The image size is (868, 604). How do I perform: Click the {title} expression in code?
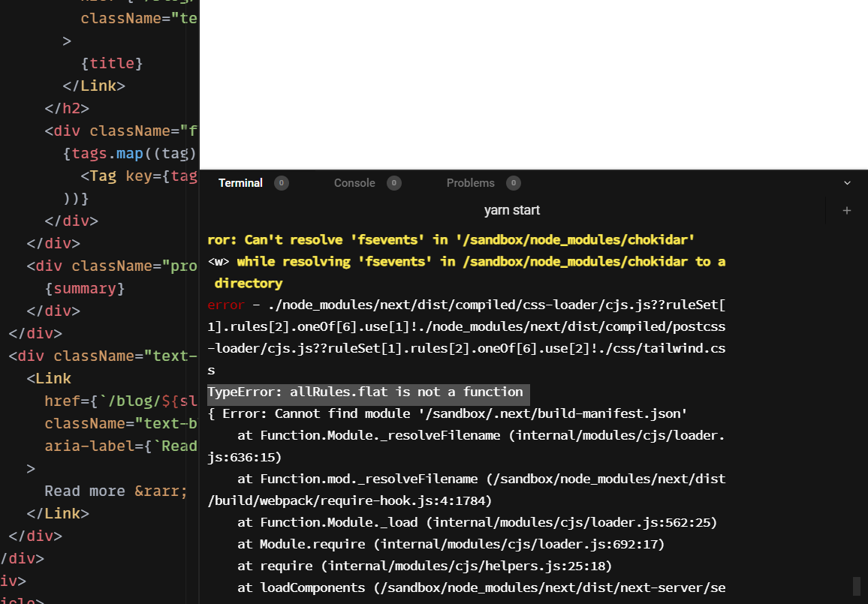pos(112,64)
